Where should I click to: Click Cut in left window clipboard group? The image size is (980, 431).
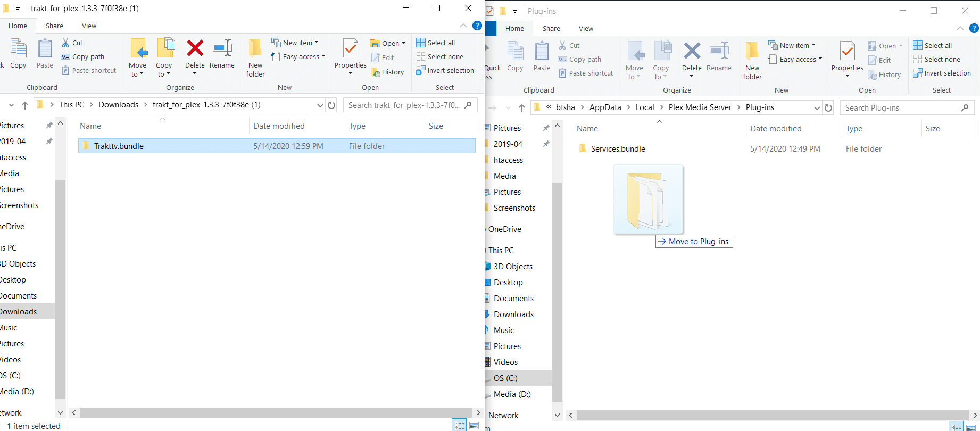(x=72, y=43)
